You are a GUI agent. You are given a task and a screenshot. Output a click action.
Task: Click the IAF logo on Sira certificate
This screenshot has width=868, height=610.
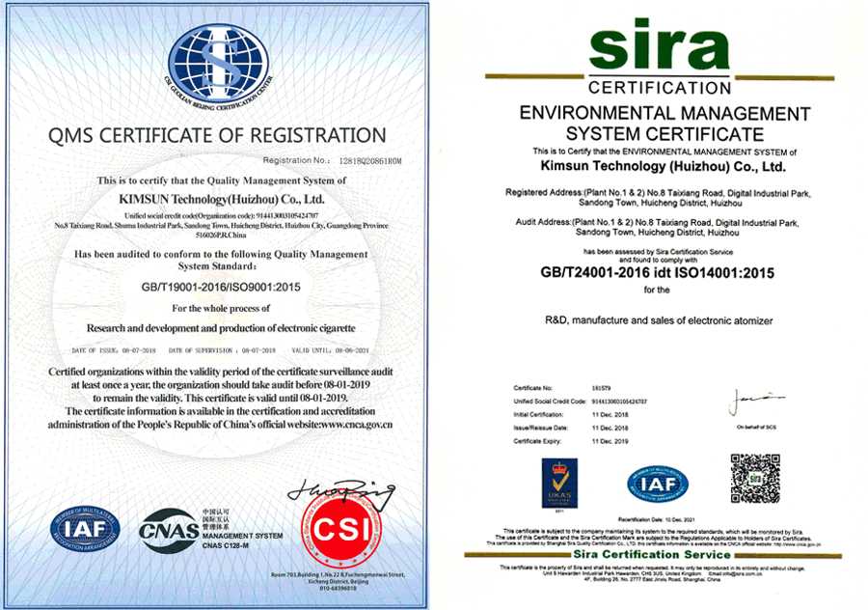[658, 485]
